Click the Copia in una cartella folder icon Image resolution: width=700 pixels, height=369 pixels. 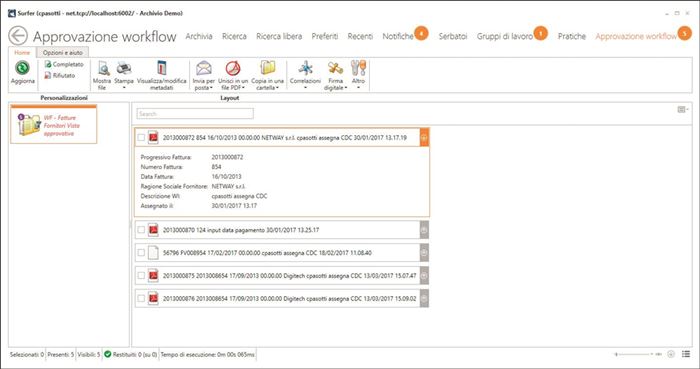pos(267,68)
